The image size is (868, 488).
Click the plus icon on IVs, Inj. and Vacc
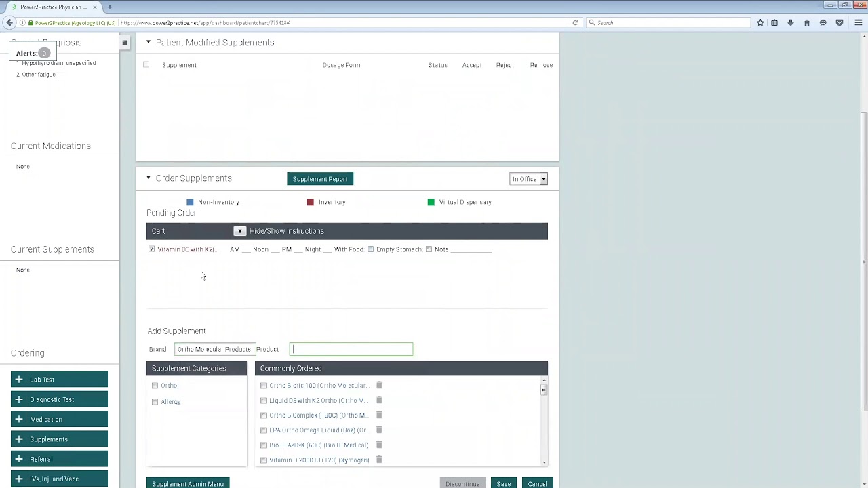coord(19,479)
